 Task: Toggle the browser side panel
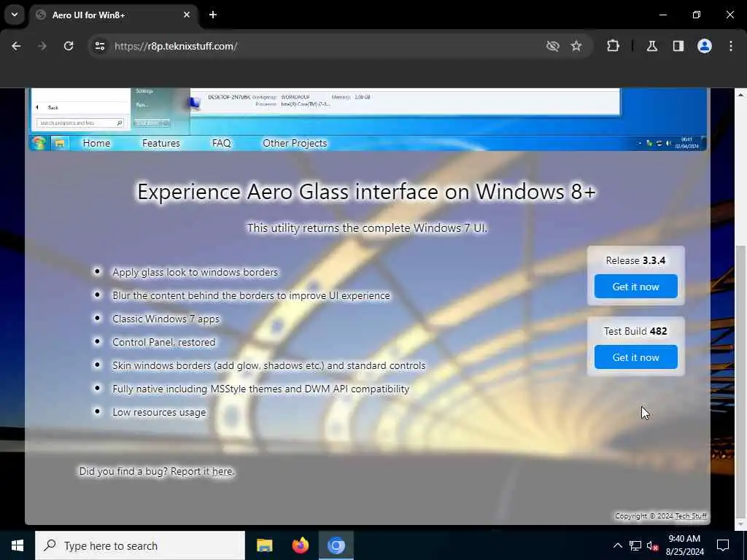(678, 46)
